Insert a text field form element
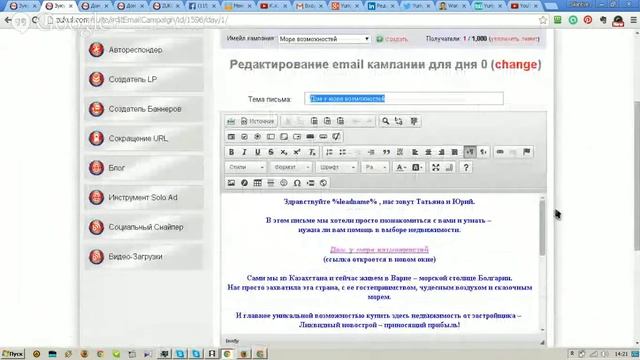Viewport: 640px width, 360px height. (270, 137)
